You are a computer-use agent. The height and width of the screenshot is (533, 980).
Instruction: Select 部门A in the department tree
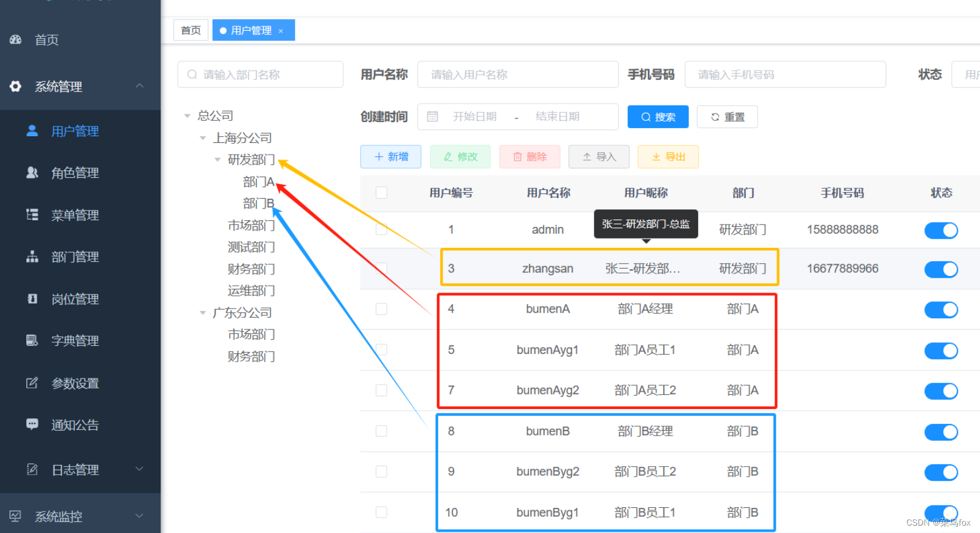point(258,182)
